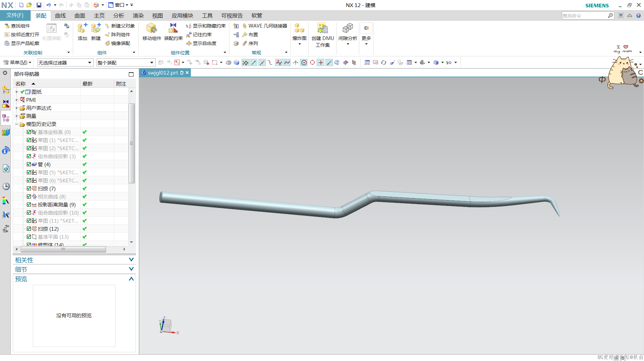Screen dimensions: 644x361
Task: Click 新建父对象 button
Action: tap(120, 26)
